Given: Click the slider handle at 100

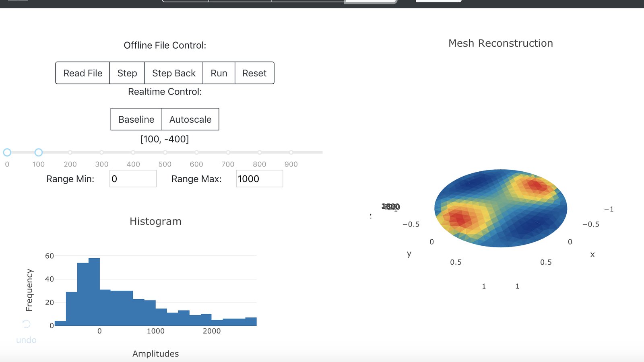Looking at the screenshot, I should point(39,152).
